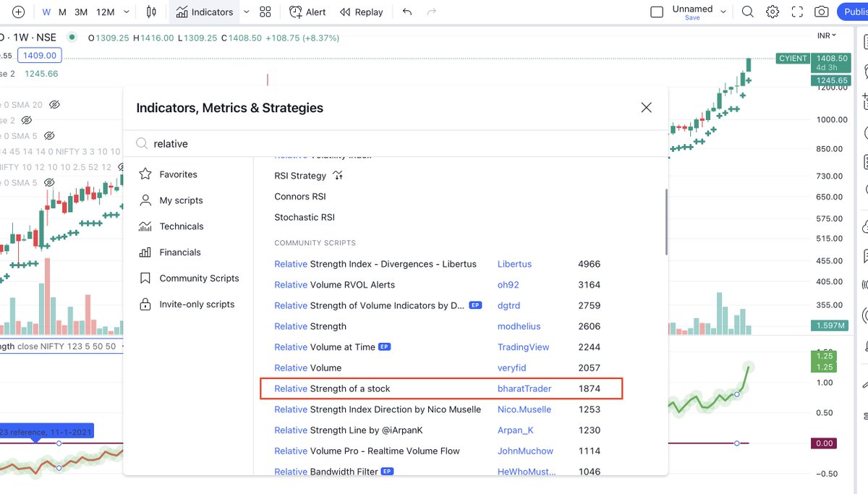Click the Publish button

(854, 12)
